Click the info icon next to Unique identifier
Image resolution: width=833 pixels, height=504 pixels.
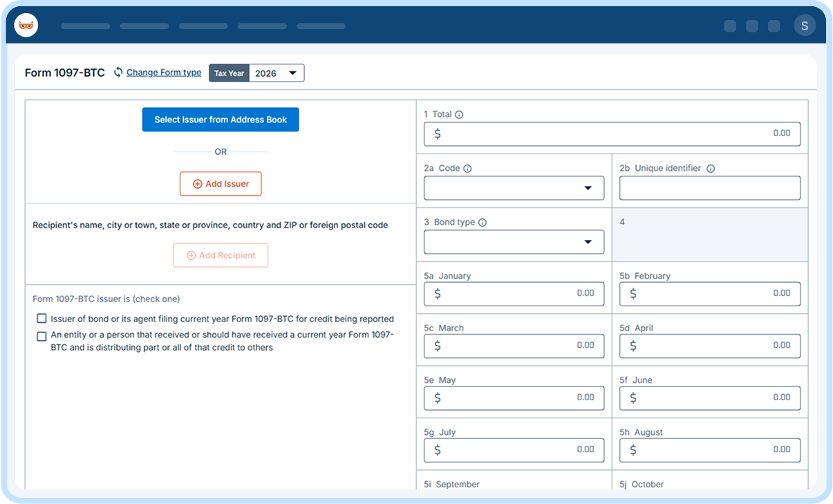pos(711,169)
